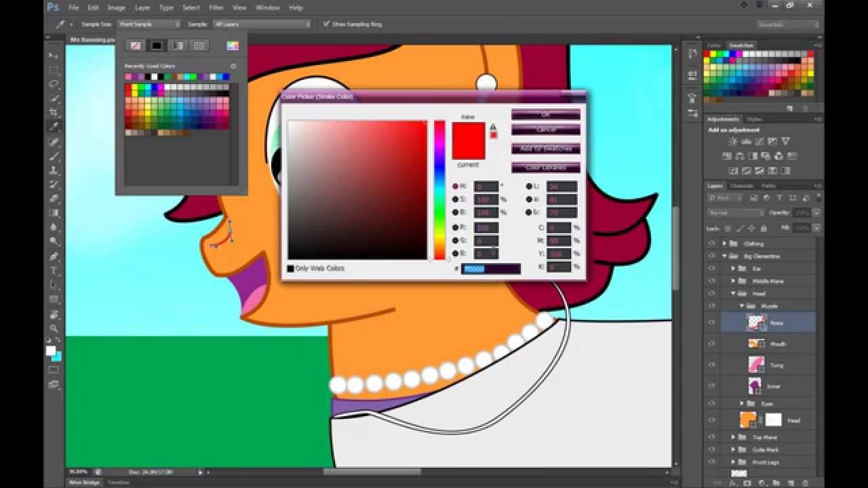This screenshot has height=488, width=868.
Task: Select the Move tool in toolbox
Action: (54, 55)
